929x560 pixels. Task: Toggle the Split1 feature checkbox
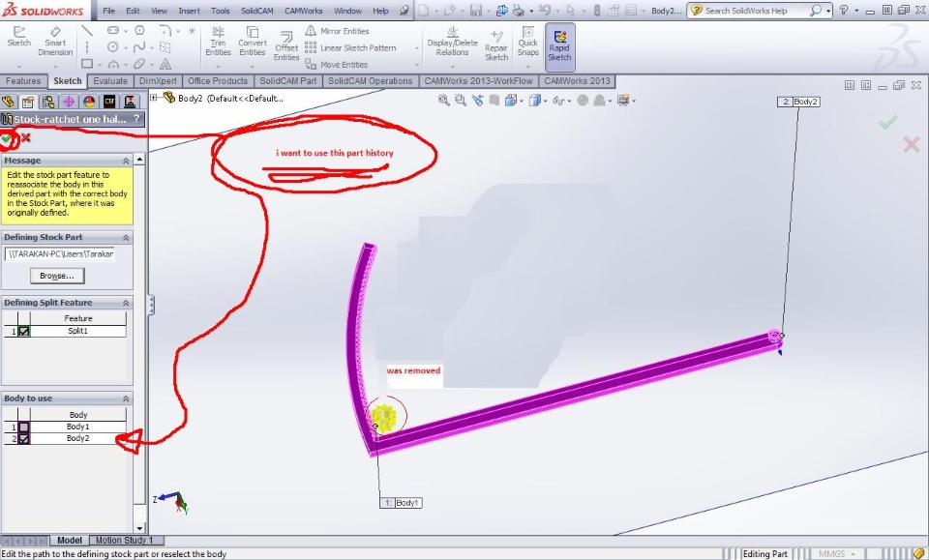[23, 332]
